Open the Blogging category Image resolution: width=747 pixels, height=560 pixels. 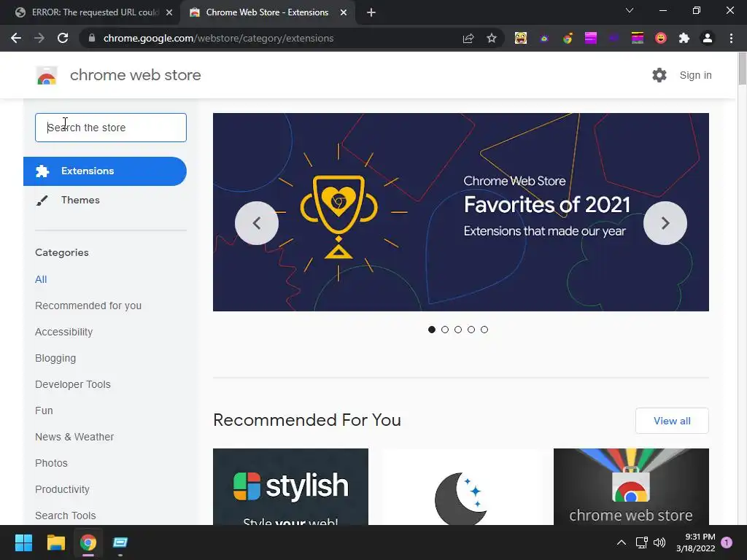(55, 358)
